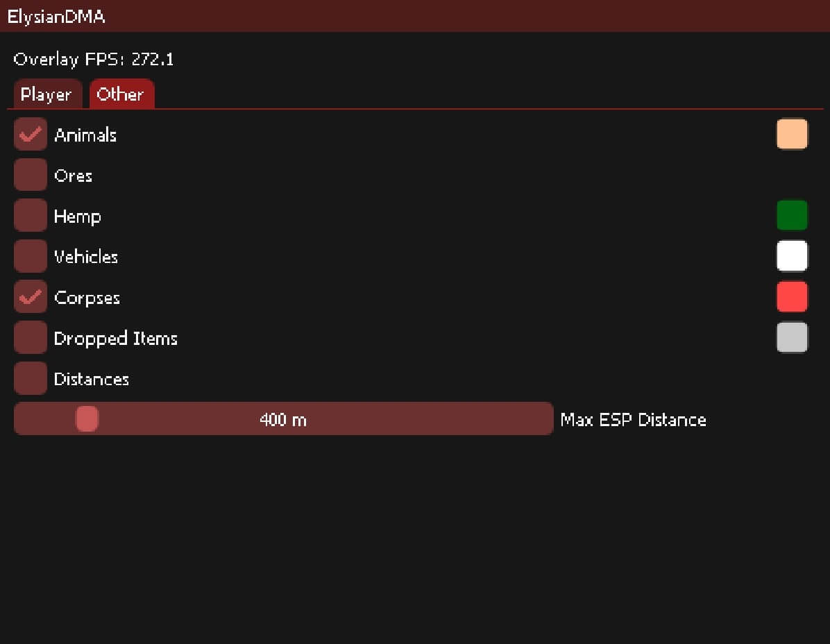Click the Max ESP Distance slider handle
The image size is (830, 644).
87,419
